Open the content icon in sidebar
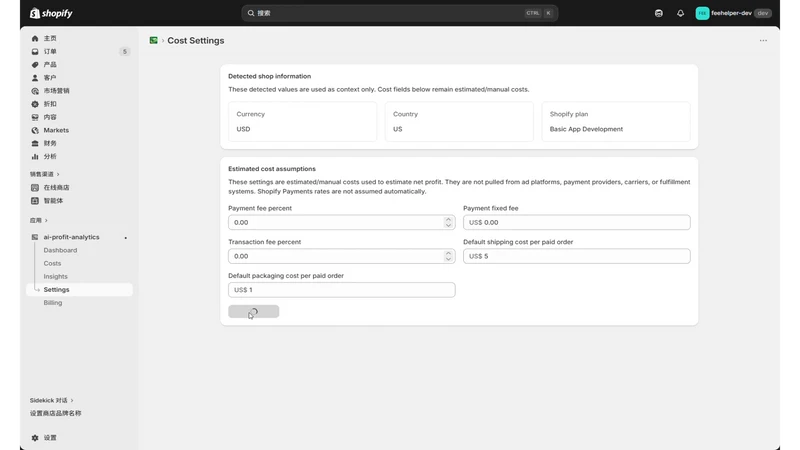 (x=35, y=117)
